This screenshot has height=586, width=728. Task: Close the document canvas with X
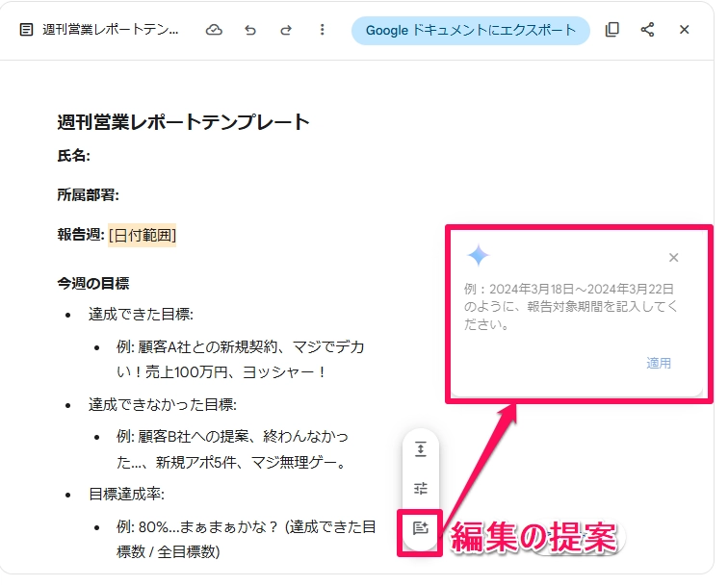point(684,30)
